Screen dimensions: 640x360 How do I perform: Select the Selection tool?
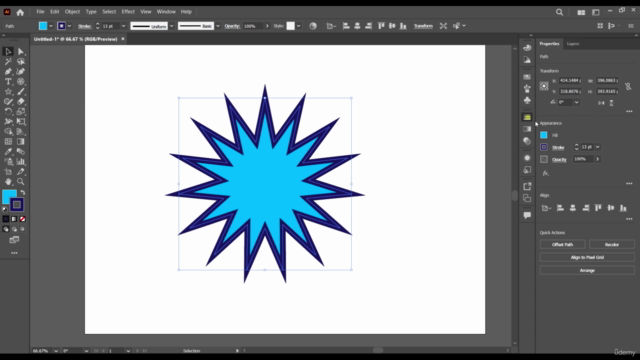[x=8, y=51]
